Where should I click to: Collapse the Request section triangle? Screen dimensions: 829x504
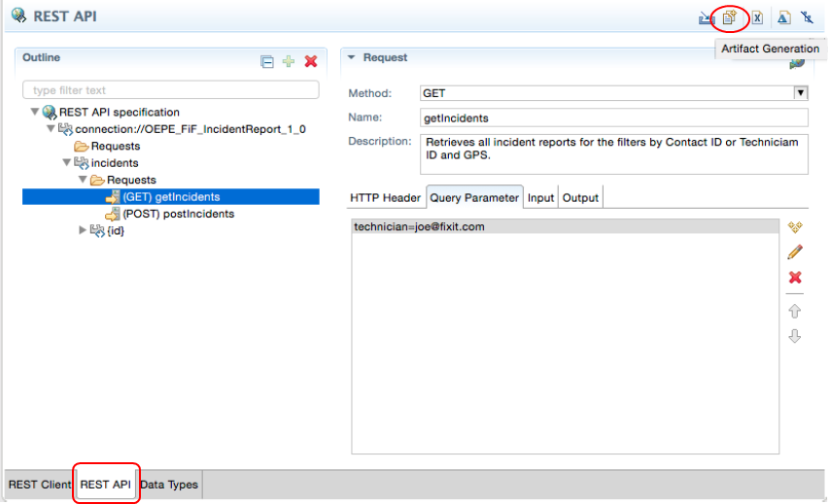[351, 57]
